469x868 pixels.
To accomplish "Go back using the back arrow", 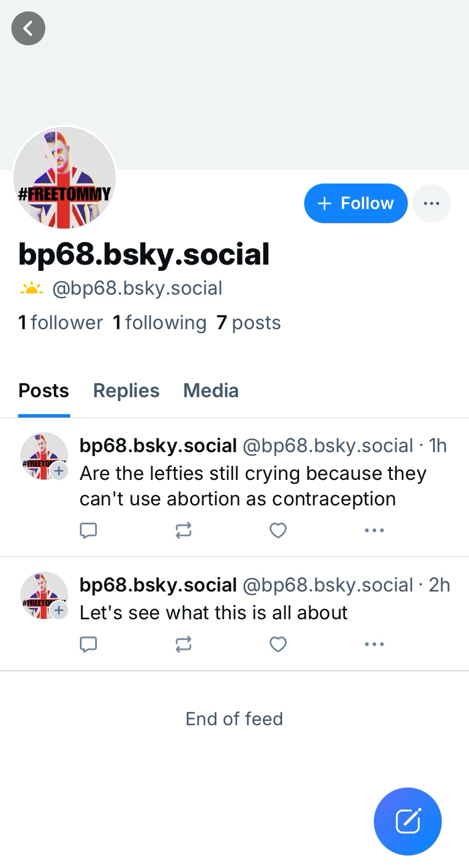I will [28, 28].
